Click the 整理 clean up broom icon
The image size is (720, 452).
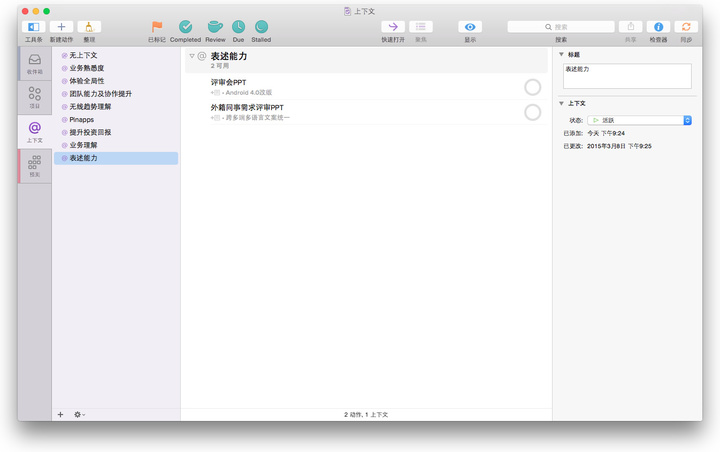tap(89, 27)
